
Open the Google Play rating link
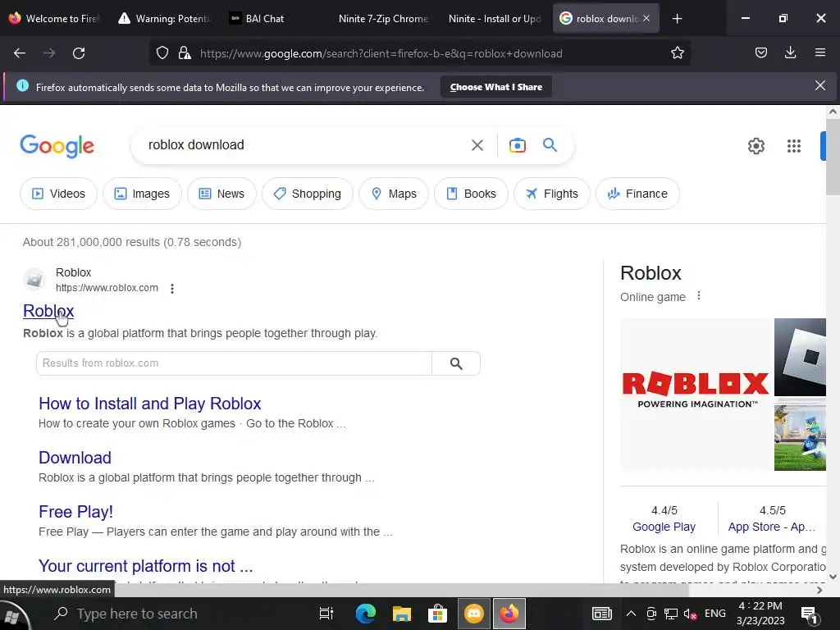664,527
